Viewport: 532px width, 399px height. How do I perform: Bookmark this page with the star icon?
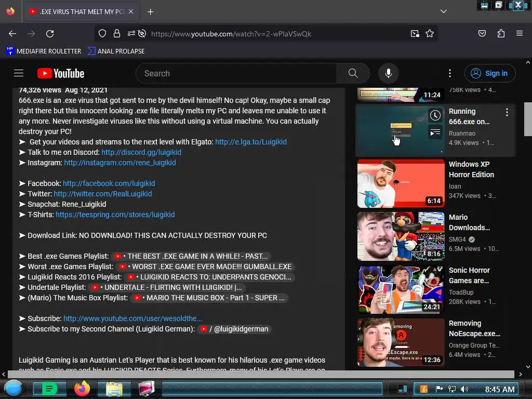[430, 33]
